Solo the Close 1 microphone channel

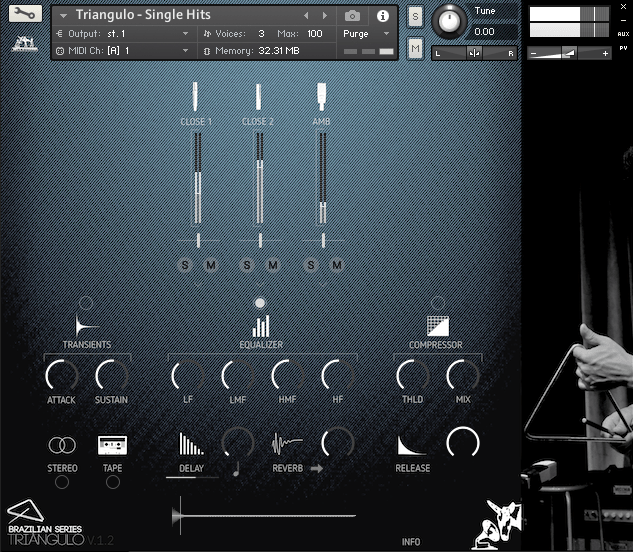185,265
